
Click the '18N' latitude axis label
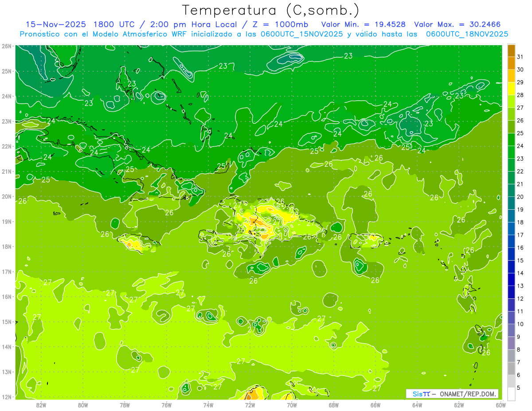6,247
